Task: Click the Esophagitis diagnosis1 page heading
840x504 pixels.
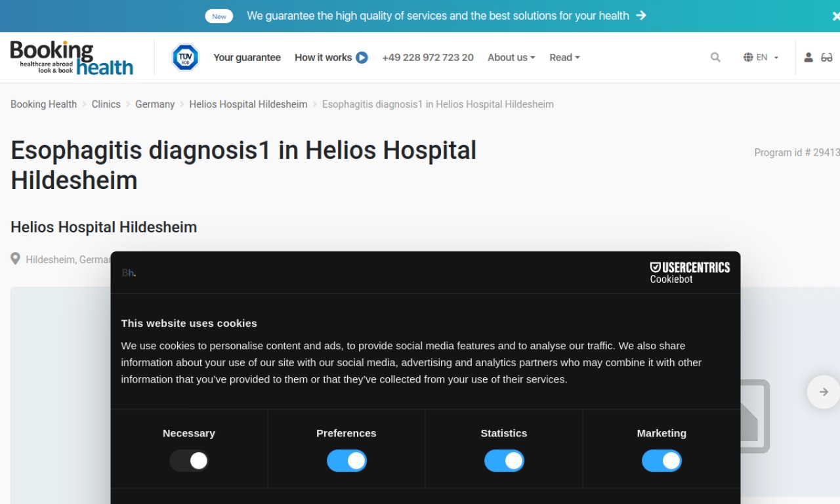Action: pyautogui.click(x=243, y=165)
